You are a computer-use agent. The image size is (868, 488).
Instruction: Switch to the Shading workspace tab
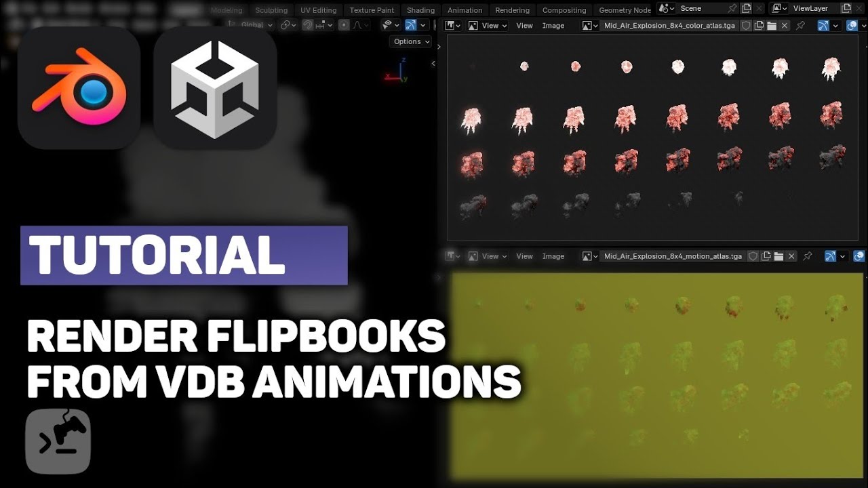pyautogui.click(x=420, y=10)
